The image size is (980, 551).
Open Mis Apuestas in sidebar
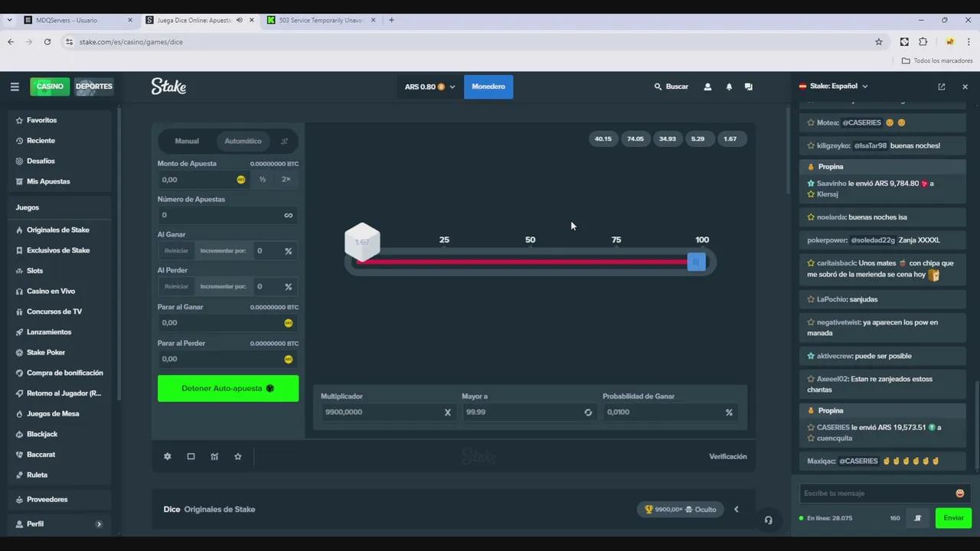tap(48, 181)
